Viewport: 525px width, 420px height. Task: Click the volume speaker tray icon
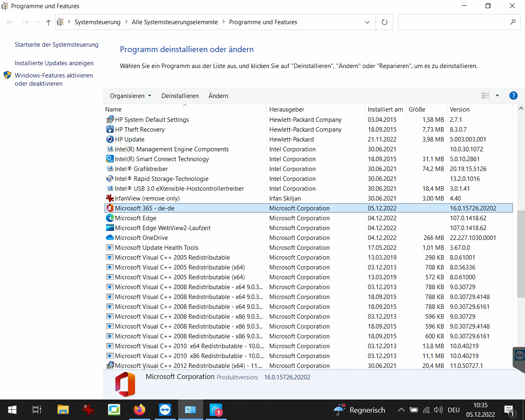tap(438, 410)
